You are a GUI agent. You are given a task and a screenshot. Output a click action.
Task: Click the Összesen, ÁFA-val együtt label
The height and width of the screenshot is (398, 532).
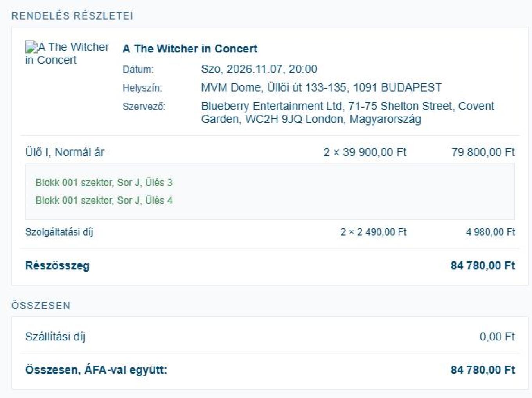click(x=96, y=370)
